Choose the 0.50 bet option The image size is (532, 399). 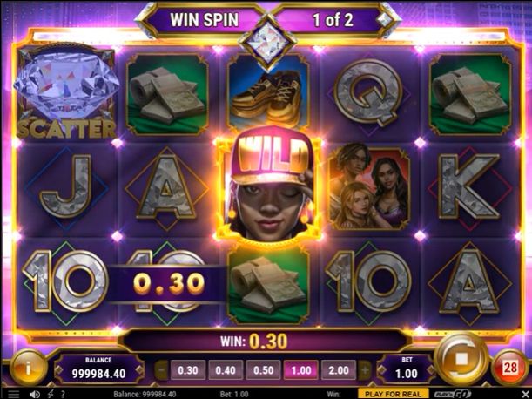(x=263, y=369)
